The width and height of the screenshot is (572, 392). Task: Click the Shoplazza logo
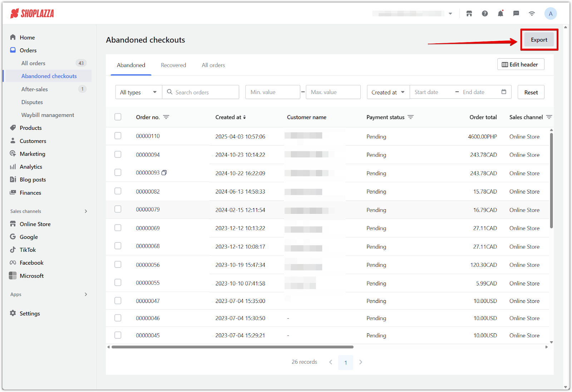click(x=32, y=14)
